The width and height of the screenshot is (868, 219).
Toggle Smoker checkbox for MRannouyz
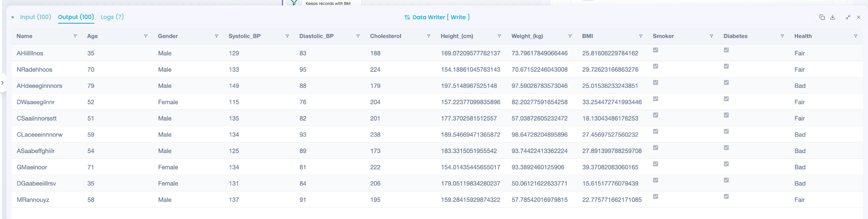(x=656, y=197)
